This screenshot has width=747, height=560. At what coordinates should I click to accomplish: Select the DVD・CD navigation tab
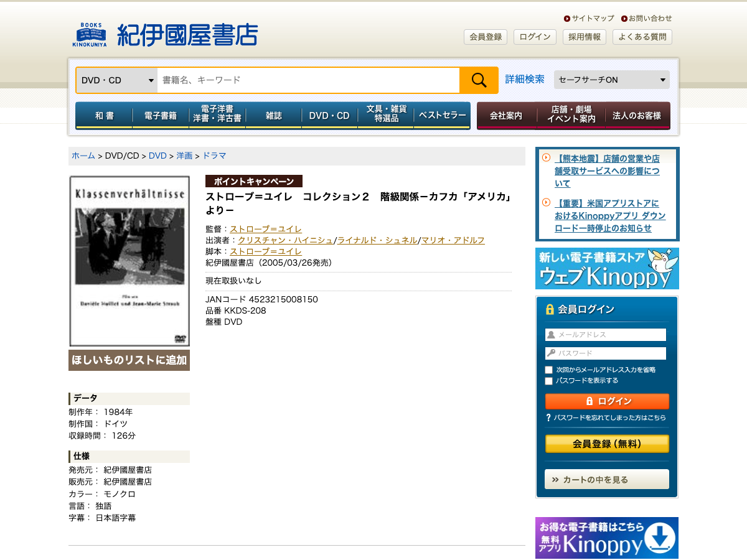[x=329, y=116]
